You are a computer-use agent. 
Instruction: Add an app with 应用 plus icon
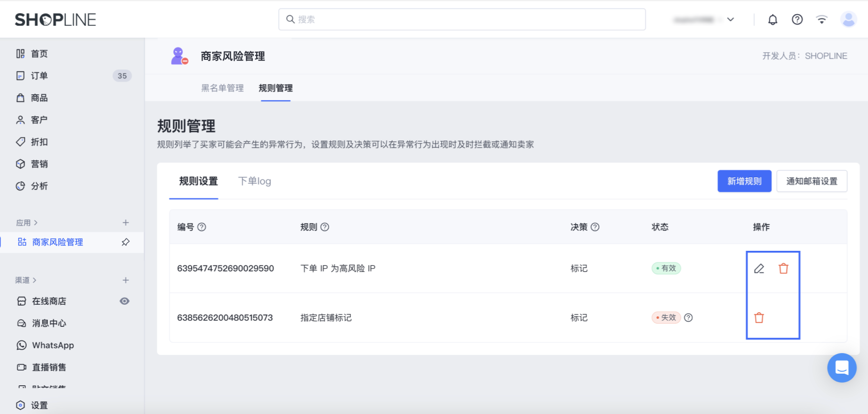pyautogui.click(x=126, y=223)
